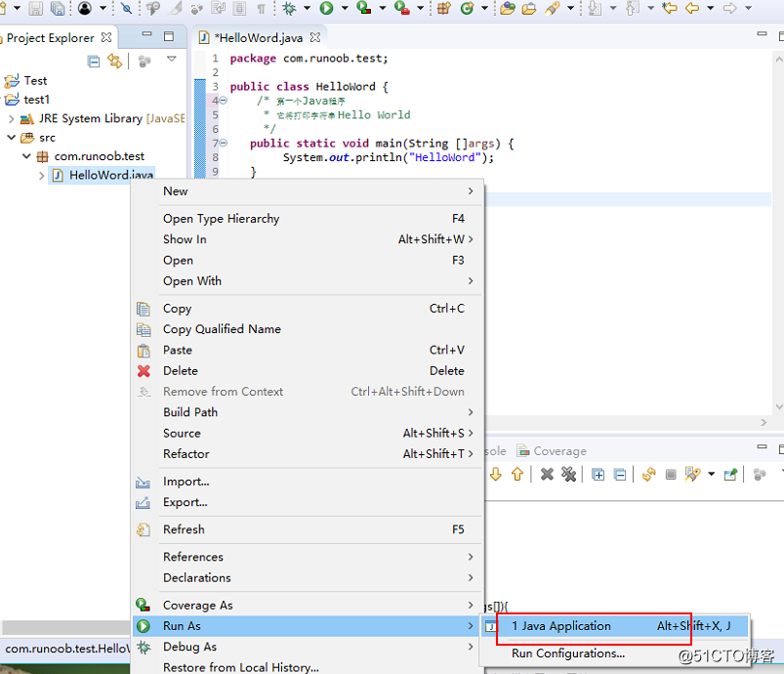Screen dimensions: 784x674
Task: Switch to the Coverage tab
Action: click(x=552, y=451)
